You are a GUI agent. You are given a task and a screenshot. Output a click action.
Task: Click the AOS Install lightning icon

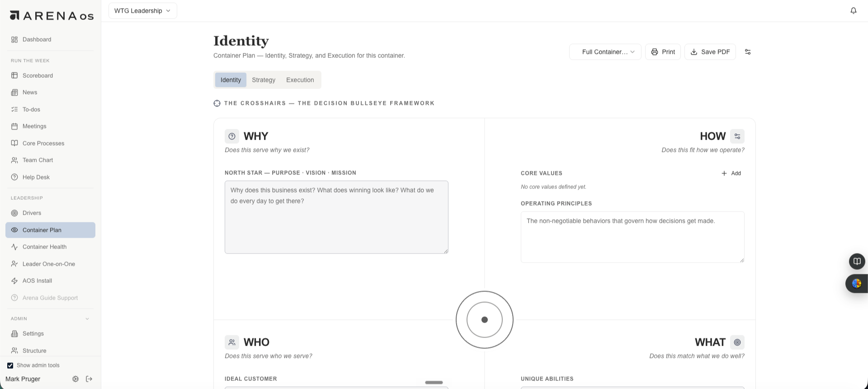[x=14, y=281]
